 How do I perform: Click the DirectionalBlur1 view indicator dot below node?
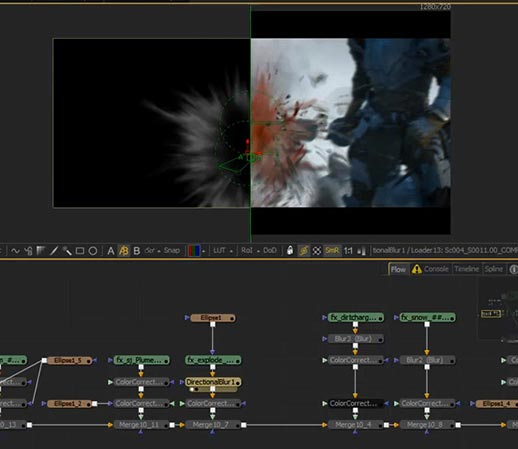click(192, 389)
